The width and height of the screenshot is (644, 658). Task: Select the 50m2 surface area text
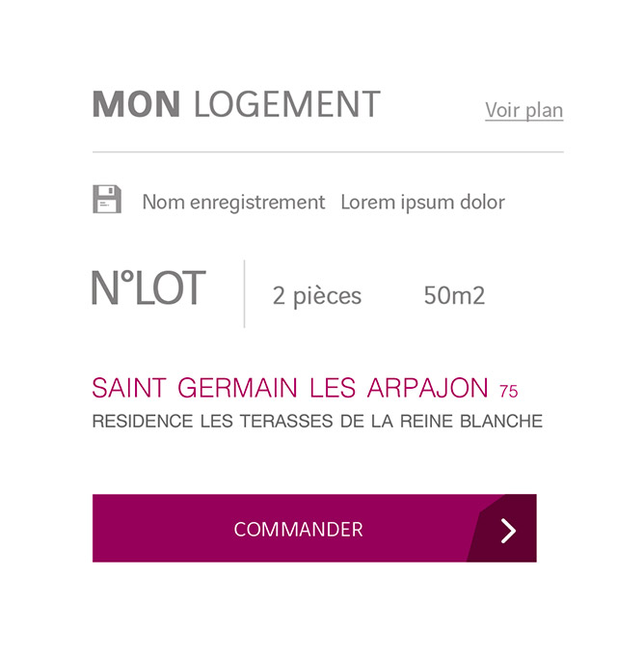(454, 295)
